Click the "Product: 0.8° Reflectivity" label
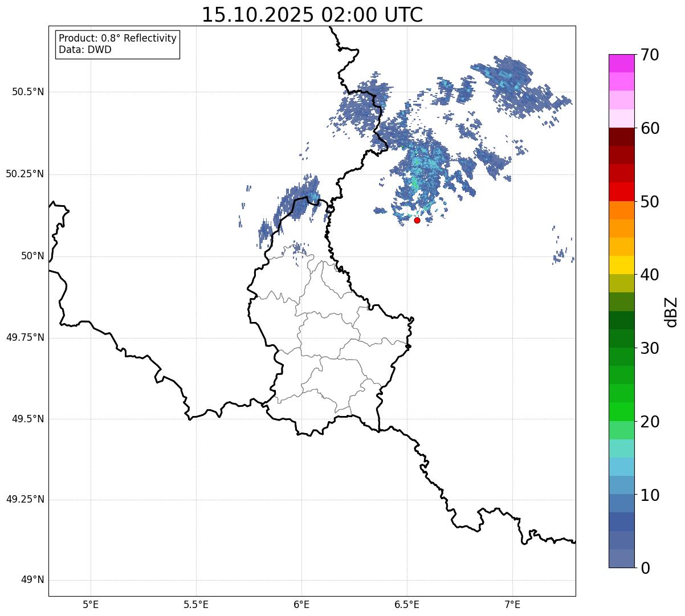 118,38
